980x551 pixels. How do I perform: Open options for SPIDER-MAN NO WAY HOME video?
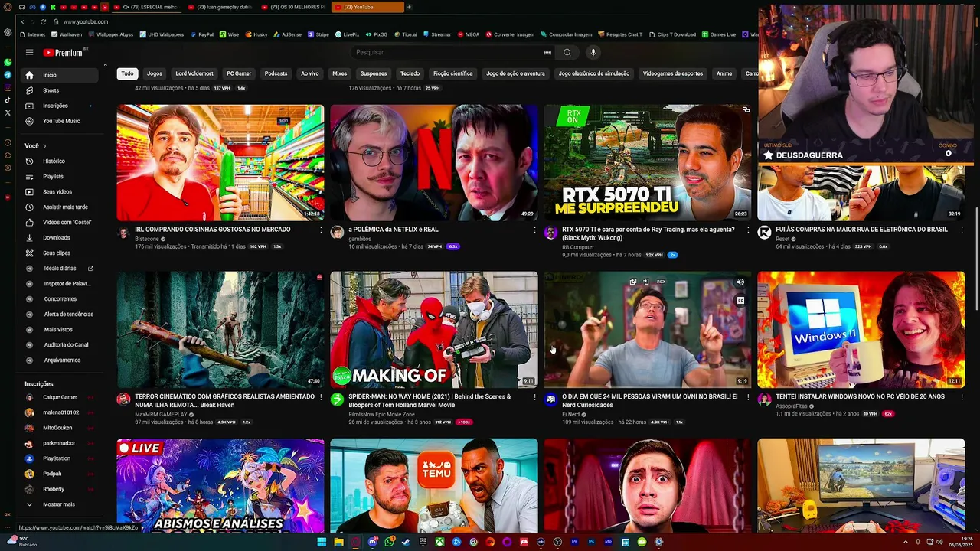(x=534, y=396)
